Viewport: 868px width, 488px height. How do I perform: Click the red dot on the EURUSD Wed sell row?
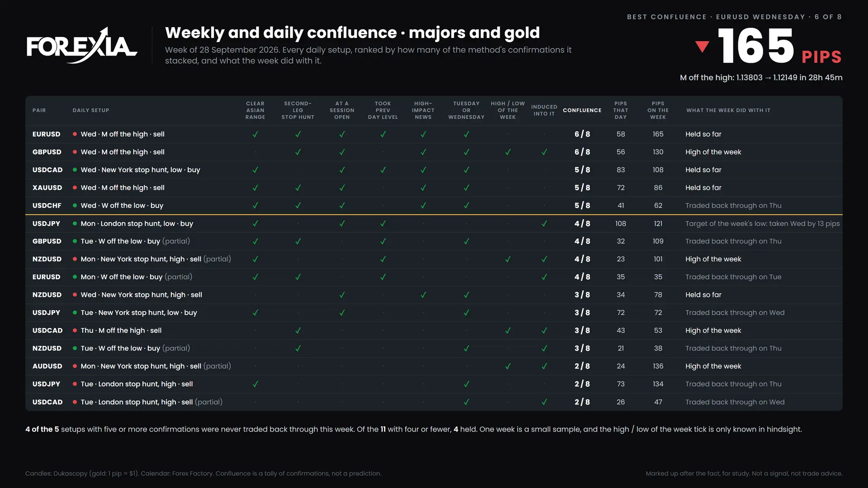click(x=75, y=134)
